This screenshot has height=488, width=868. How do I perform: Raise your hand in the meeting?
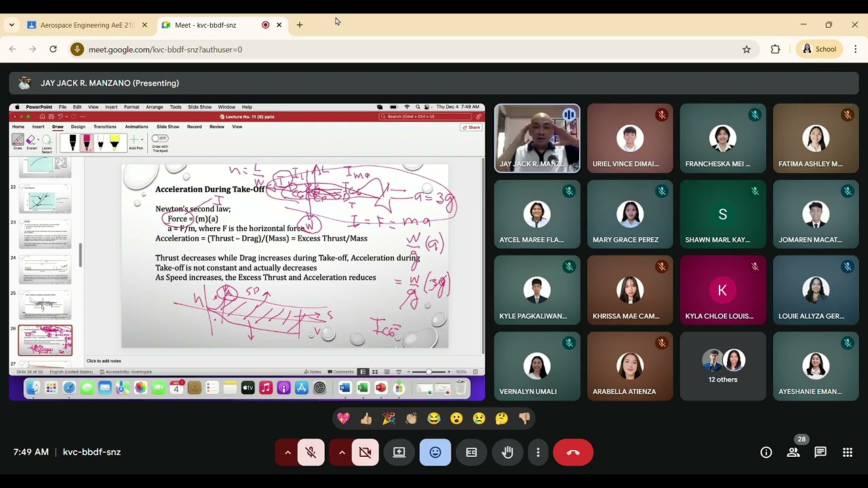507,452
